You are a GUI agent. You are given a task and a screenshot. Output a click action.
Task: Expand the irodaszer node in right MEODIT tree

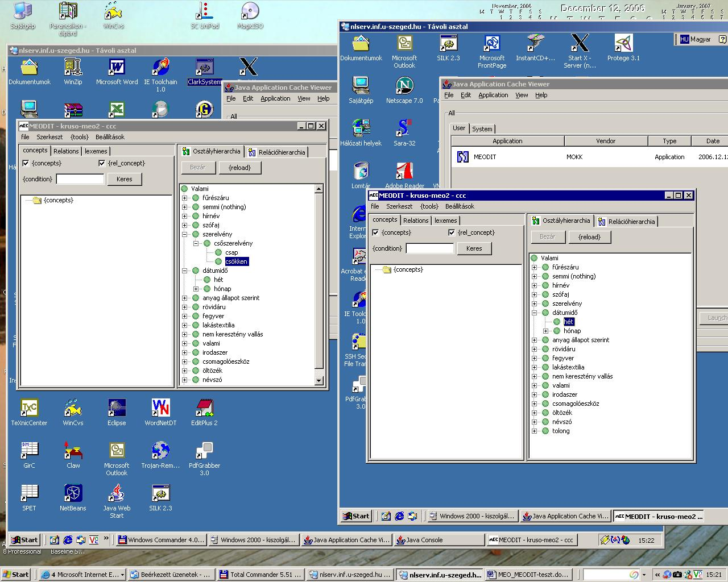(x=534, y=394)
